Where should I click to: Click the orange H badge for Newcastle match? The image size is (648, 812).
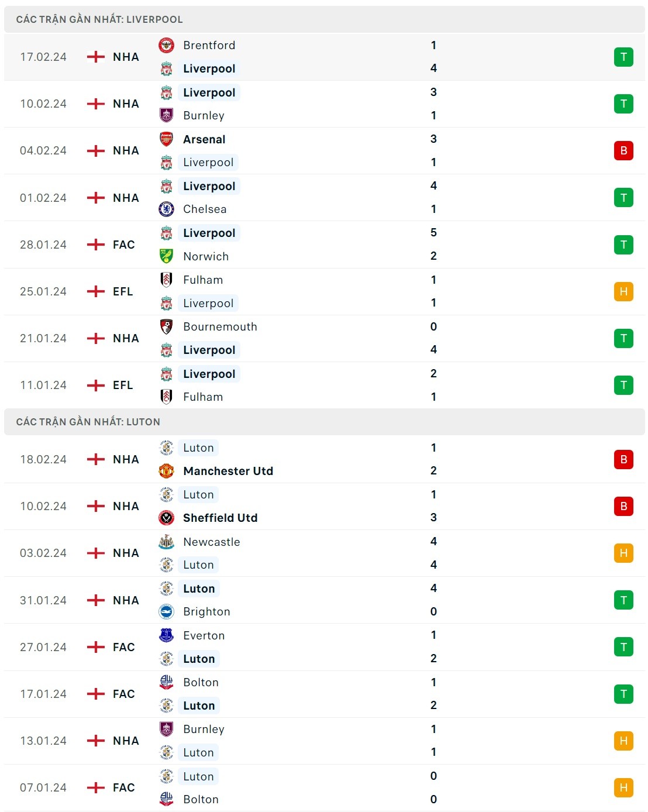pyautogui.click(x=623, y=553)
